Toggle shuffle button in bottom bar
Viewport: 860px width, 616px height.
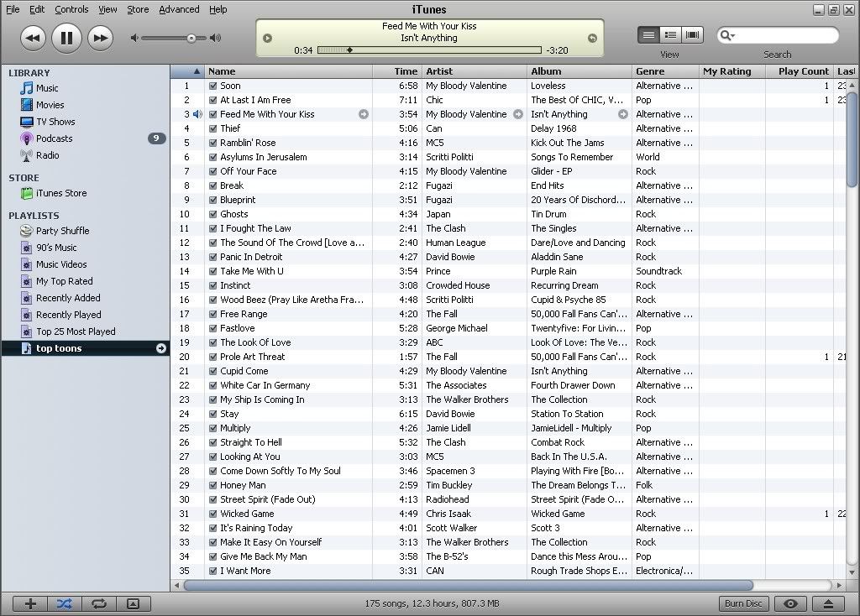(65, 603)
